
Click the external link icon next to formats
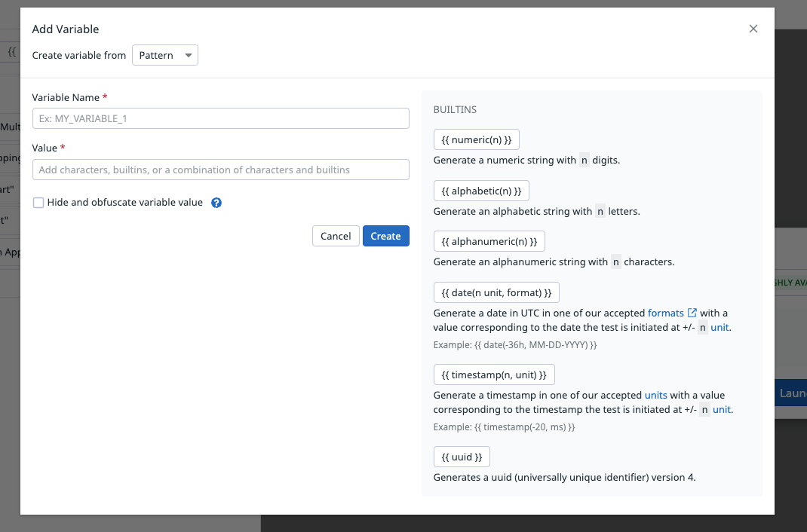(692, 312)
